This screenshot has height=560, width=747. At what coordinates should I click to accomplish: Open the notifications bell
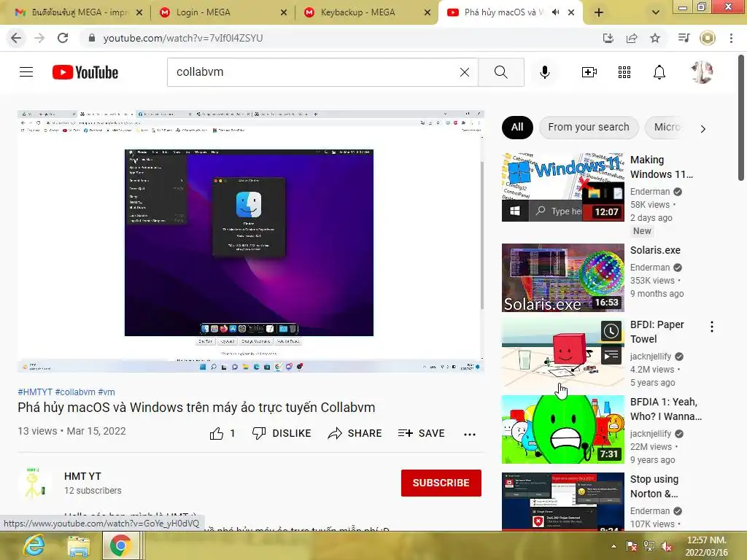point(659,72)
